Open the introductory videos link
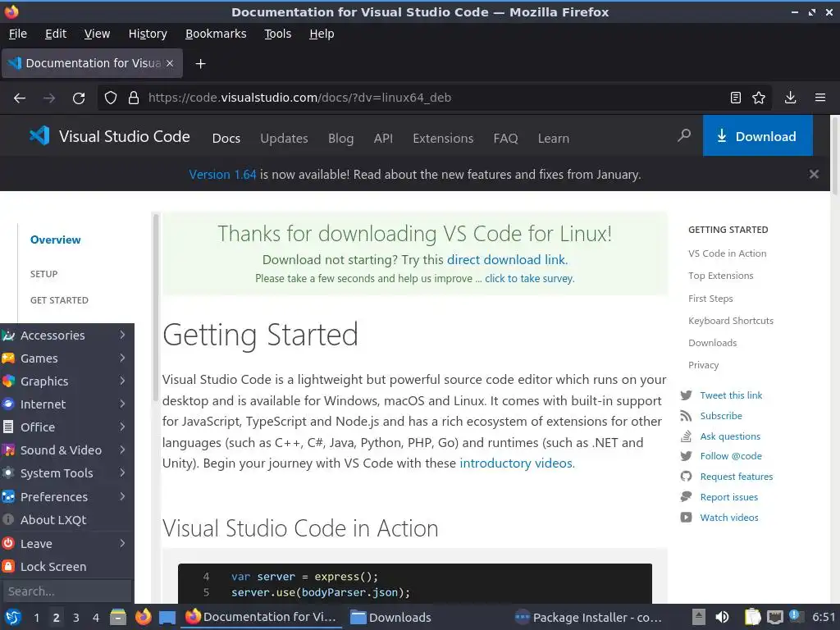The width and height of the screenshot is (840, 630). coord(517,463)
